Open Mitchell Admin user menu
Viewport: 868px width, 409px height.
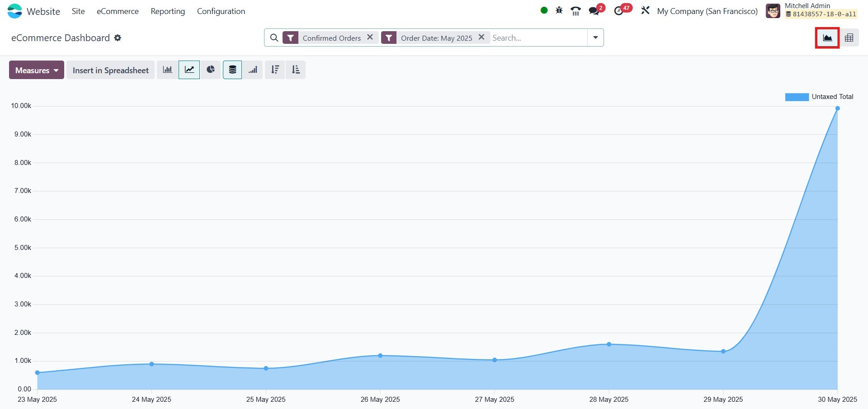812,10
